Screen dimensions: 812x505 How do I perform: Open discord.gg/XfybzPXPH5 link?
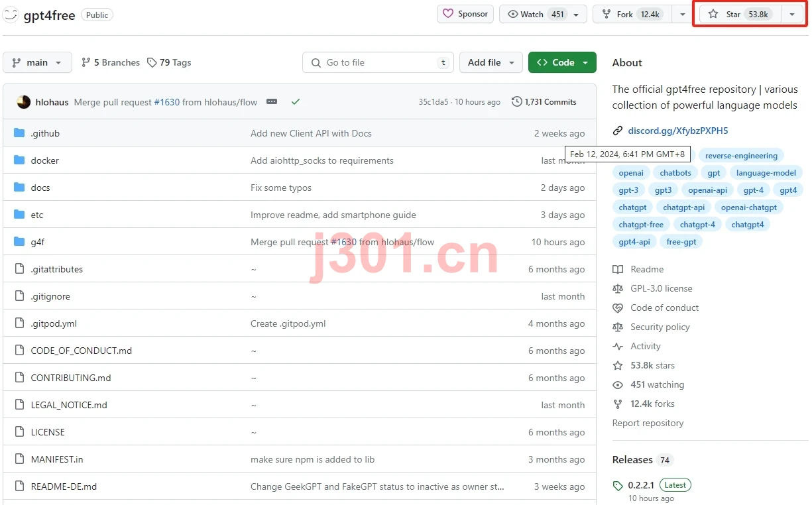pyautogui.click(x=678, y=131)
